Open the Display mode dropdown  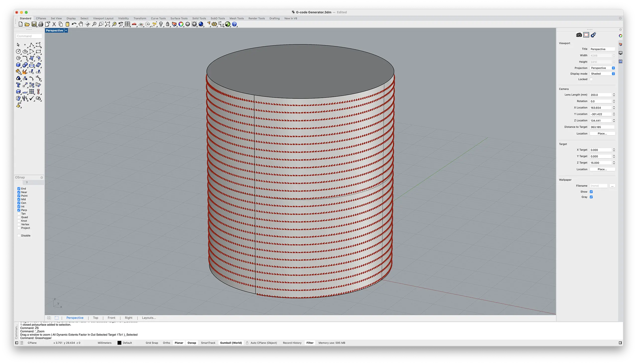(x=602, y=74)
